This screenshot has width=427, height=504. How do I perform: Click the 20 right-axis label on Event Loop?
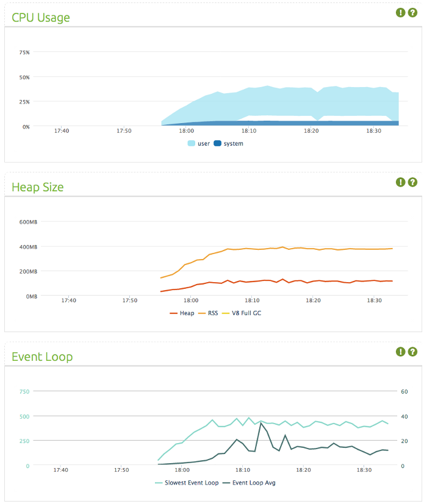point(404,441)
